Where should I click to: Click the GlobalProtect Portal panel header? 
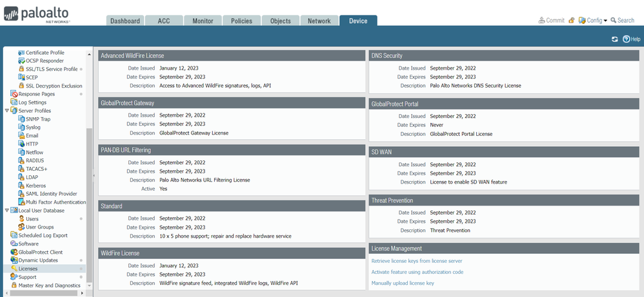point(504,104)
